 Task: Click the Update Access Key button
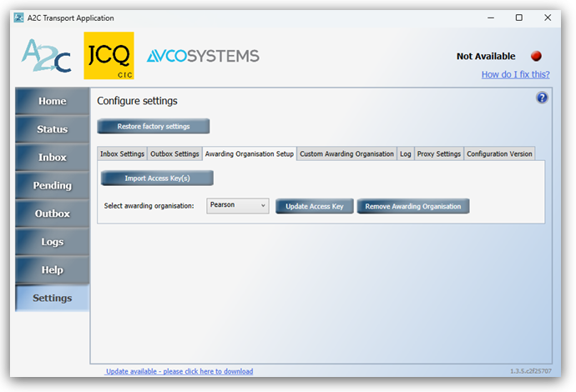pyautogui.click(x=314, y=206)
